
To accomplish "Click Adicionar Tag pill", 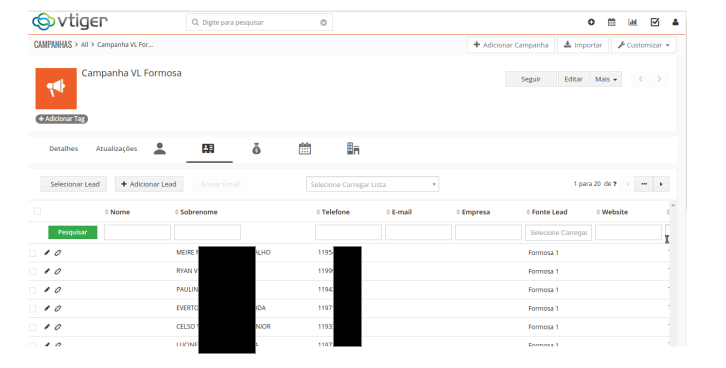I will coord(62,119).
